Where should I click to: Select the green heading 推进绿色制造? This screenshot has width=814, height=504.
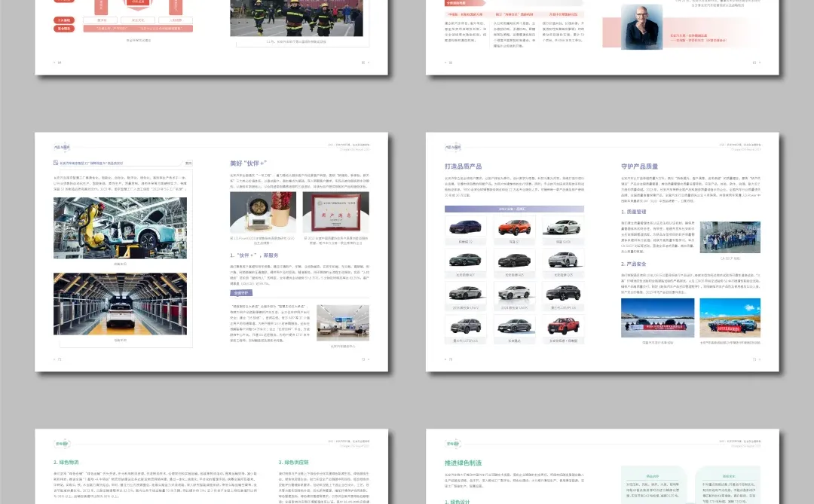point(463,463)
